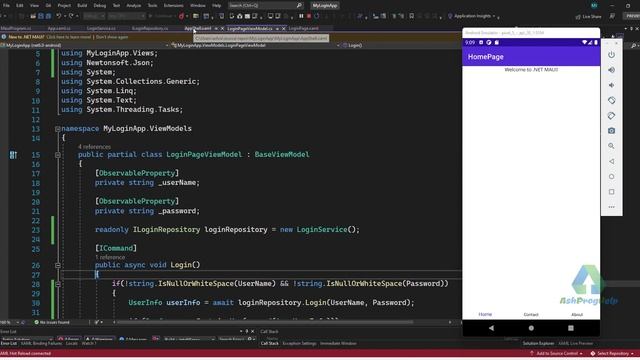This screenshot has width=640, height=360.
Task: Click the '4 references' CodeLens link
Action: pos(94,147)
